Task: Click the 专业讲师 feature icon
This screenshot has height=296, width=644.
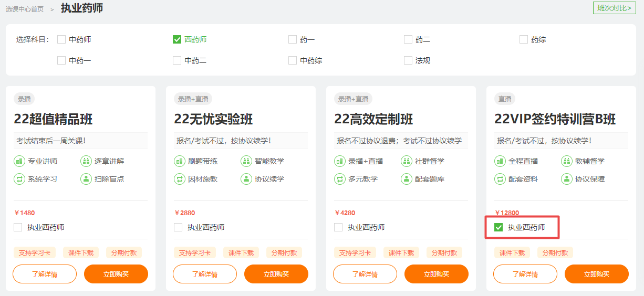Action: (x=19, y=161)
